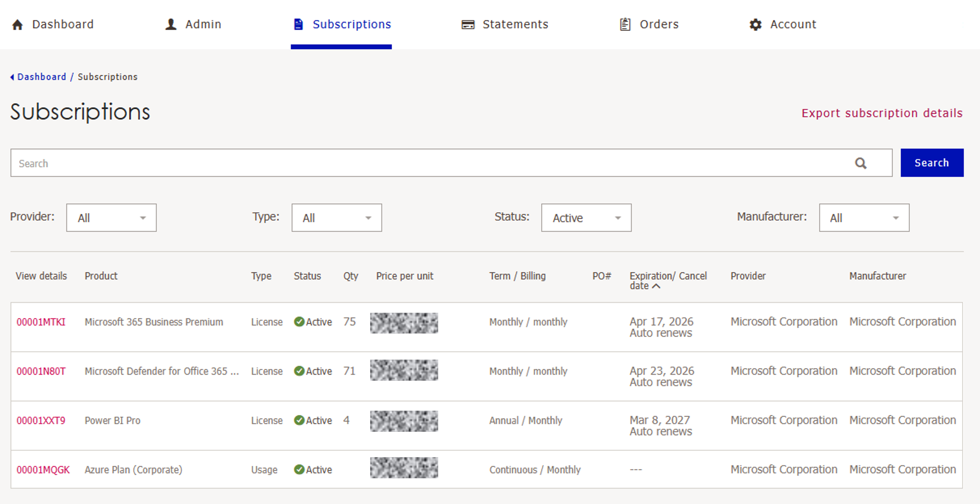The width and height of the screenshot is (980, 504).
Task: Open the Type filter dropdown
Action: [336, 218]
